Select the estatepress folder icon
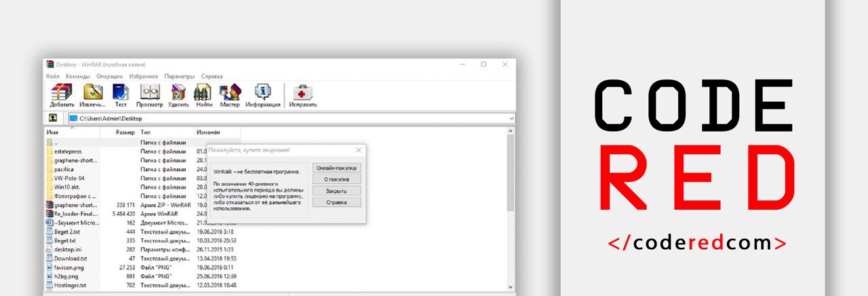The height and width of the screenshot is (296, 868). pyautogui.click(x=50, y=151)
